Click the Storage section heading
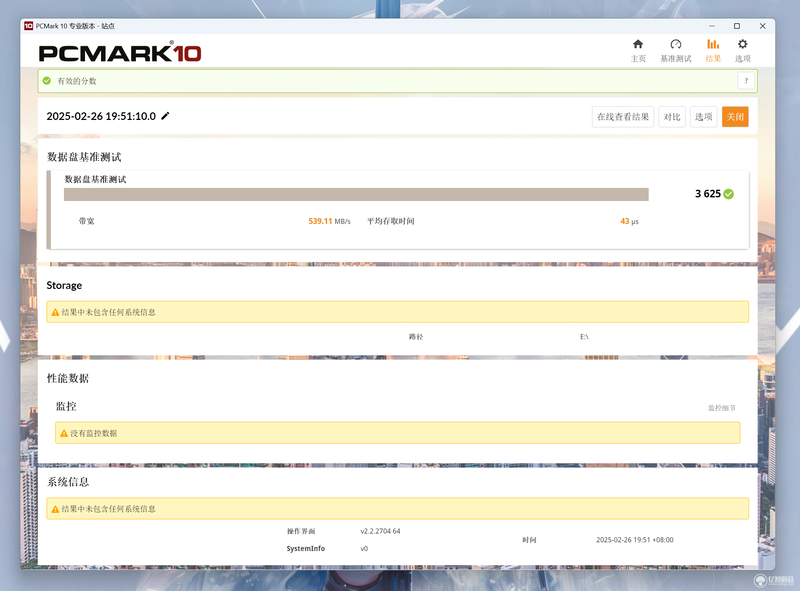 point(64,285)
